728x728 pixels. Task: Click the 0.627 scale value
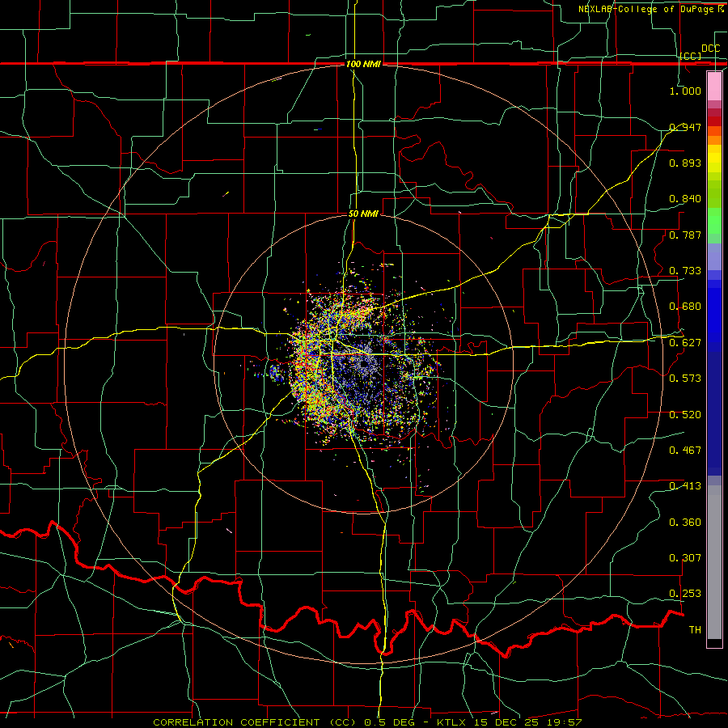(x=685, y=343)
